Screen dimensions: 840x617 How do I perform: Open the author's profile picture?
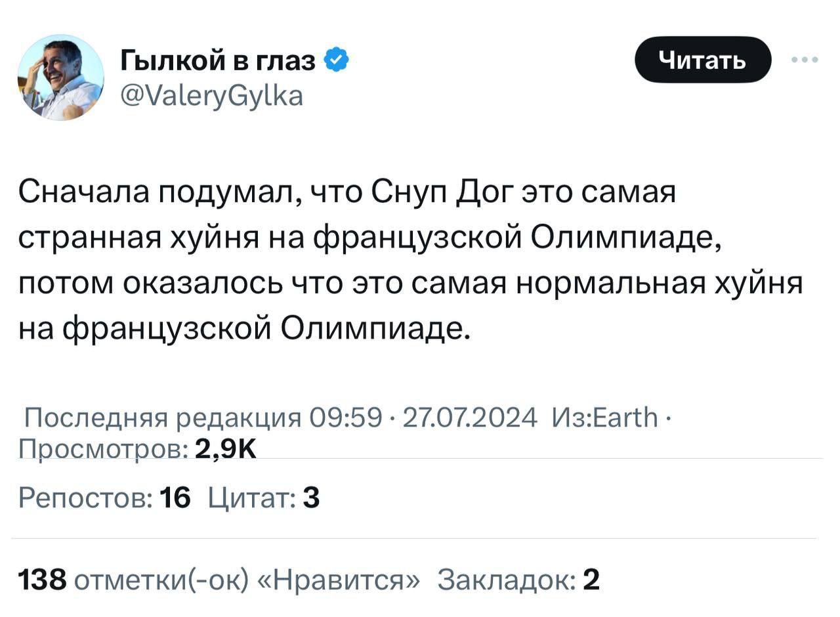[x=60, y=77]
